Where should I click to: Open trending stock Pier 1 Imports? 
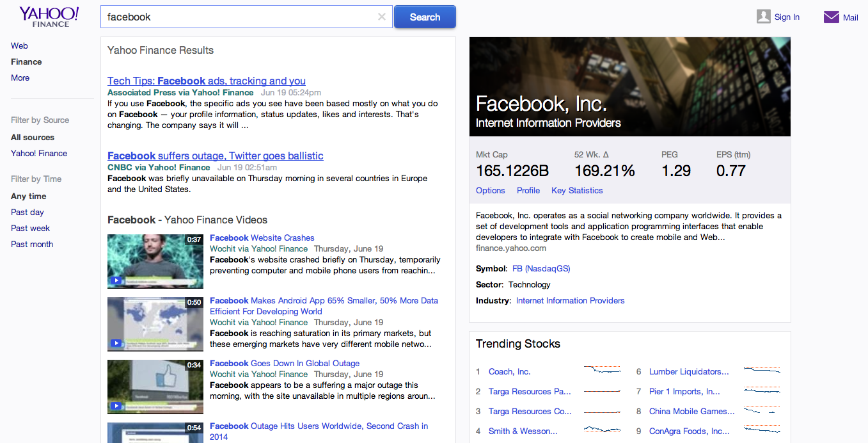(684, 391)
